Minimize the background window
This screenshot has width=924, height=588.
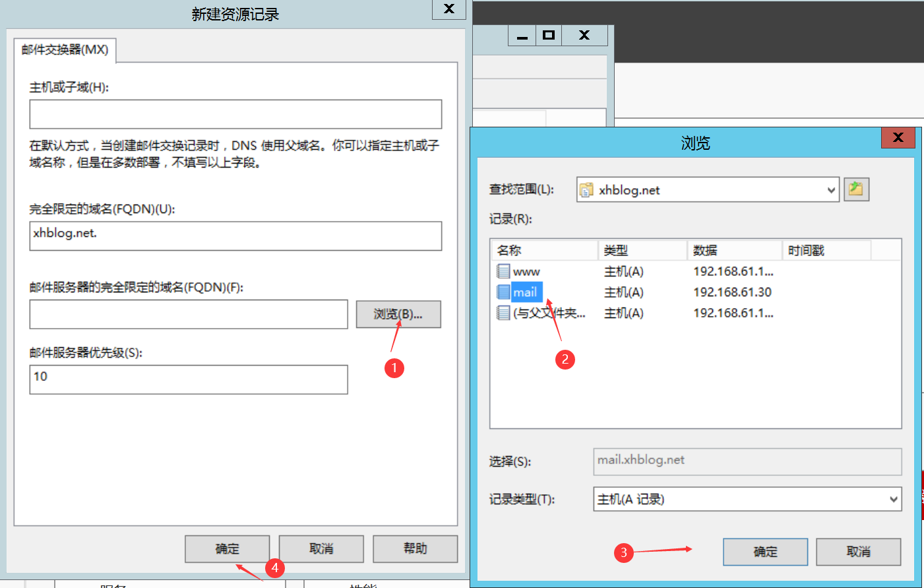[x=522, y=35]
